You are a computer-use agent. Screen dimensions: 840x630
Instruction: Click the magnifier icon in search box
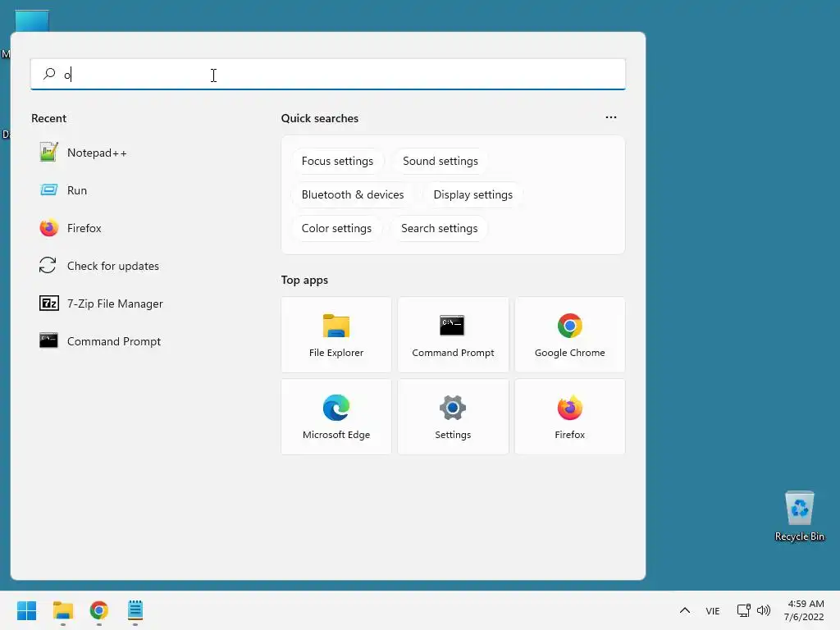(x=49, y=73)
